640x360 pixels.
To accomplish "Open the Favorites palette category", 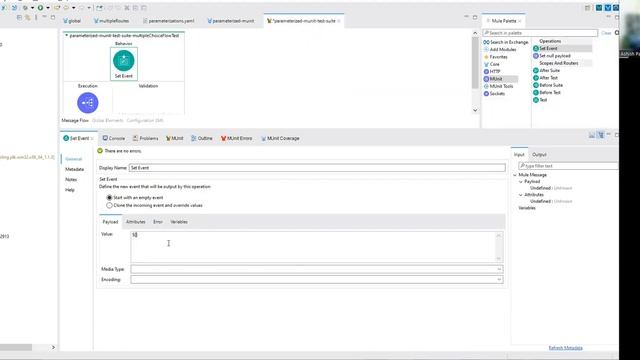I will (496, 57).
